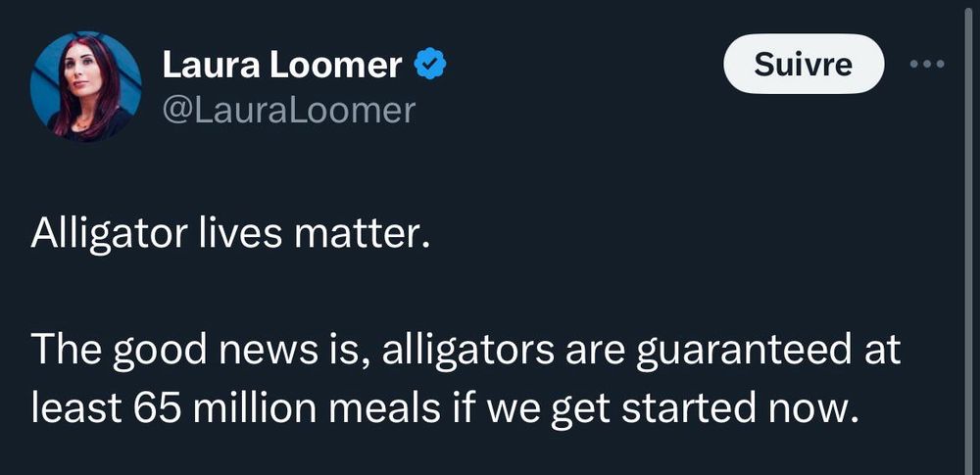Expand the tweet's ellipsis overflow menu

(x=926, y=65)
